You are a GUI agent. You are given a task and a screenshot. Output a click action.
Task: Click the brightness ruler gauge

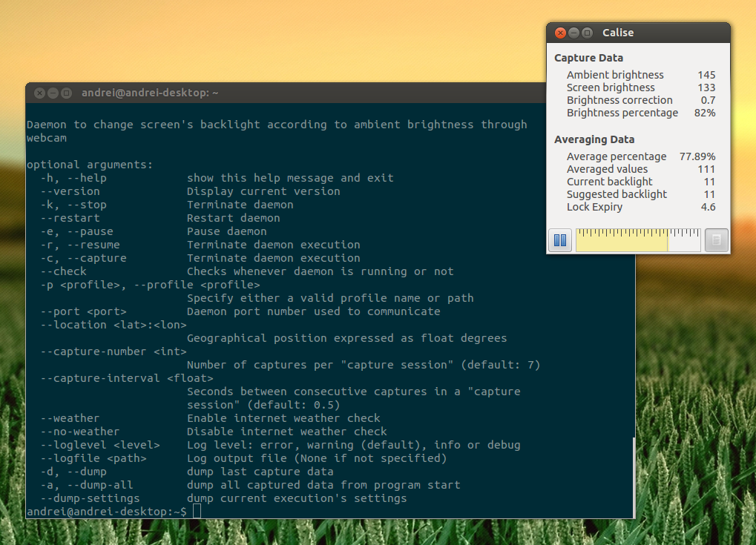pyautogui.click(x=638, y=240)
